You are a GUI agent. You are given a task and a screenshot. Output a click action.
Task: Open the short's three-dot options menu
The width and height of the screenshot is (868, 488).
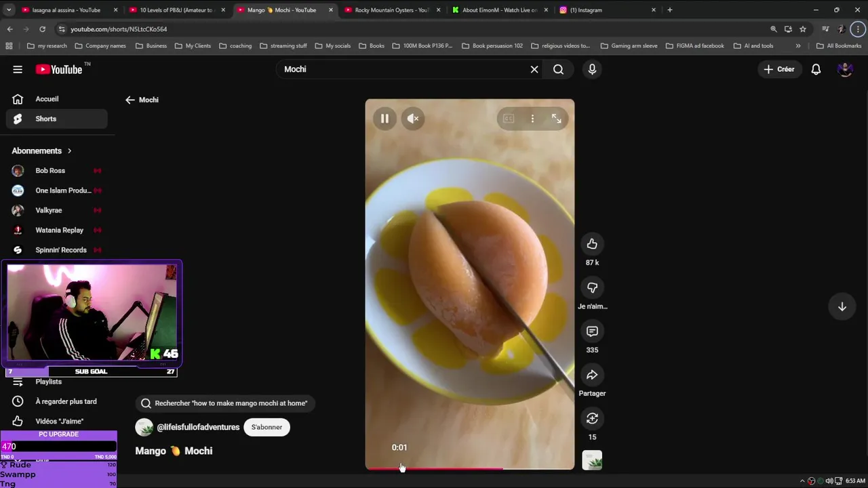coord(532,119)
